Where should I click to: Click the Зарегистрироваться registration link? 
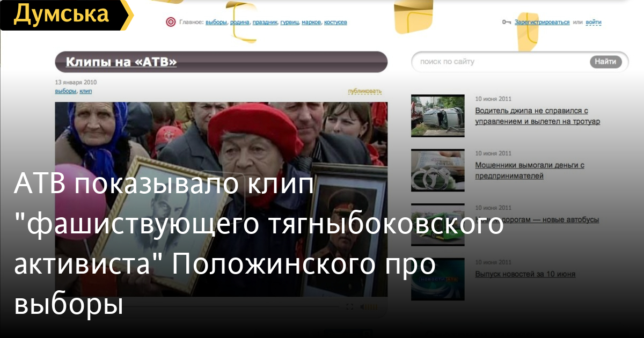(x=542, y=22)
